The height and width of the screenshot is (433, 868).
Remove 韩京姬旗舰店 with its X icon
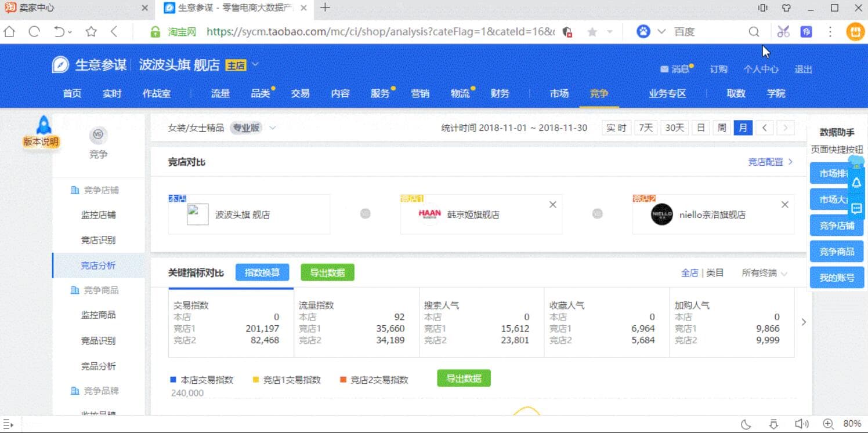click(x=552, y=205)
